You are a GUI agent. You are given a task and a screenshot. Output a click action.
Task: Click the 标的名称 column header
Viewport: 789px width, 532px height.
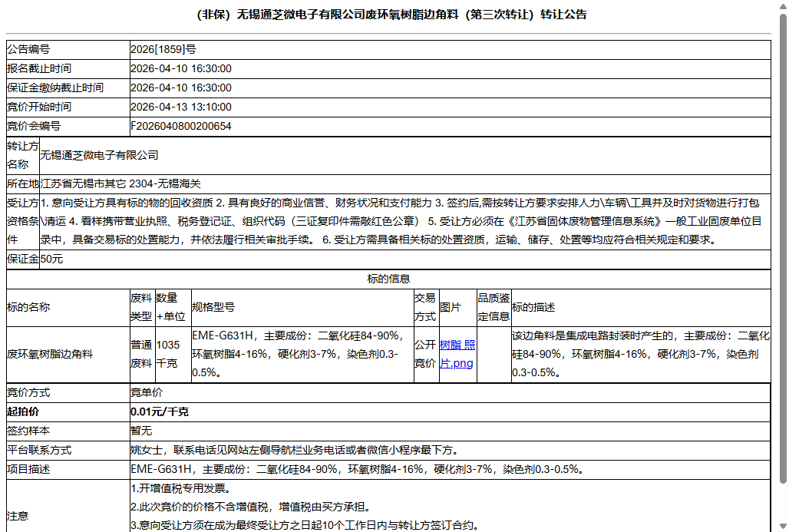tap(68, 307)
